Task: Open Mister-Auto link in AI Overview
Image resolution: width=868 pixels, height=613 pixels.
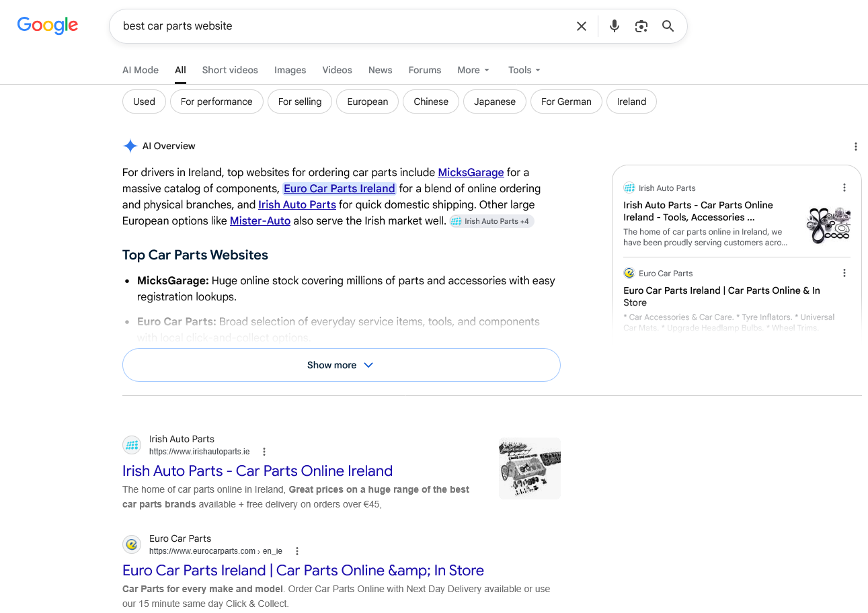Action: click(x=260, y=220)
